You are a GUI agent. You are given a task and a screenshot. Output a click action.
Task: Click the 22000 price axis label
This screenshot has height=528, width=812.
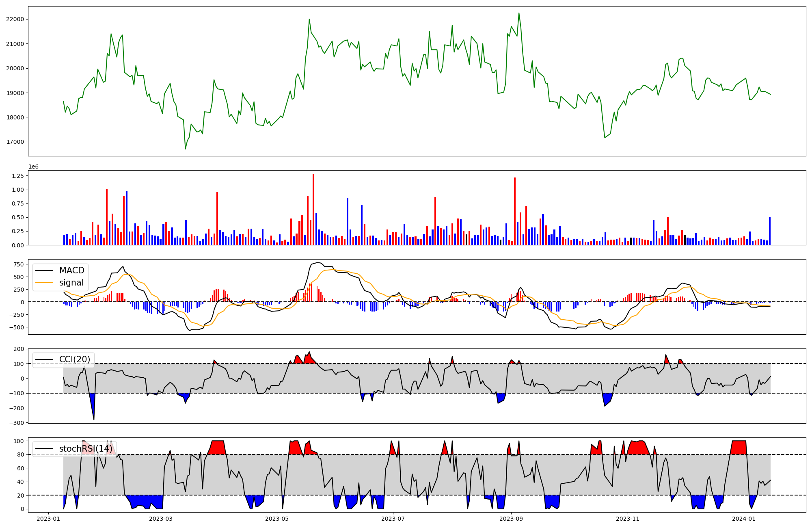pos(15,19)
